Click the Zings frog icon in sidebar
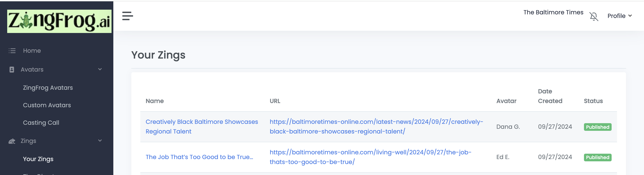Screen dimensions: 644x175 tap(12, 141)
